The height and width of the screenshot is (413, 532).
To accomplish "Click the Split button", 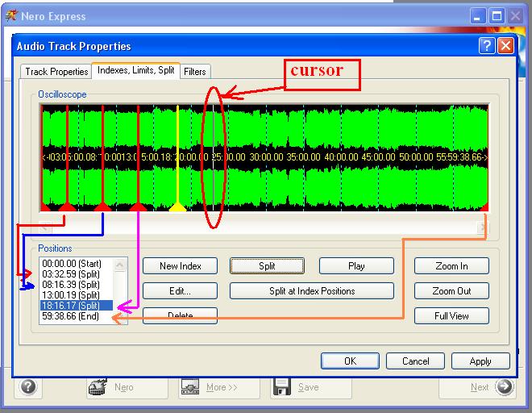I will coord(267,266).
